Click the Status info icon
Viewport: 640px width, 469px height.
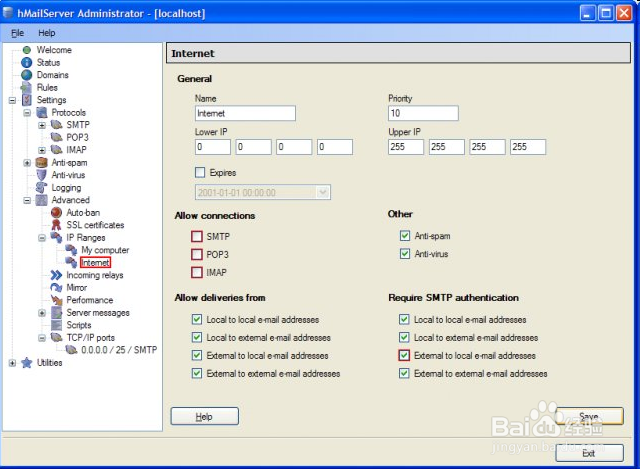pos(27,62)
